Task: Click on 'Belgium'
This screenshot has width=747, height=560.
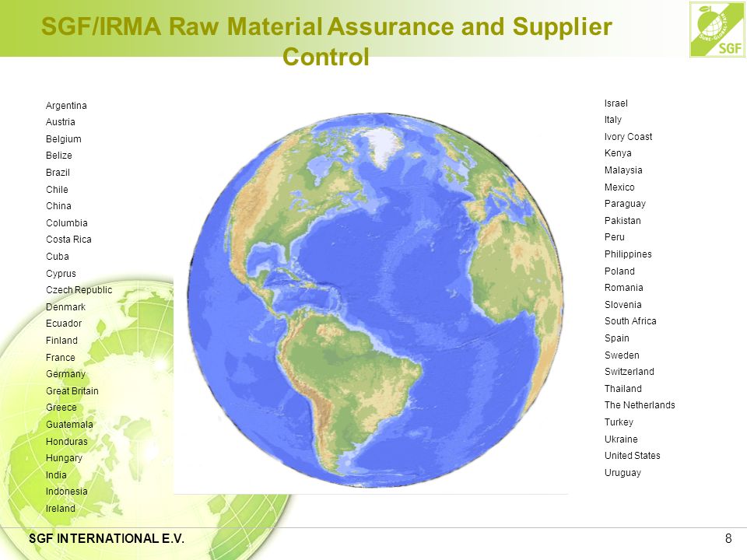Action: point(64,139)
